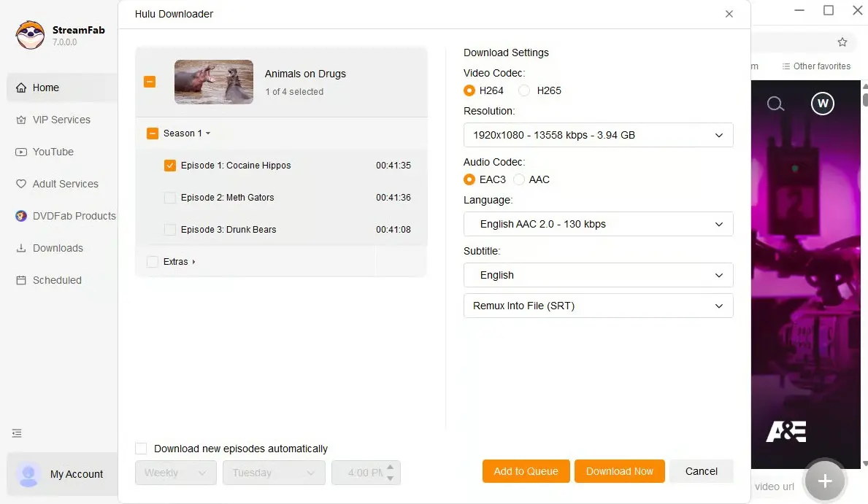Viewport: 868px width, 504px height.
Task: Click the Scheduled calendar icon
Action: pos(21,281)
